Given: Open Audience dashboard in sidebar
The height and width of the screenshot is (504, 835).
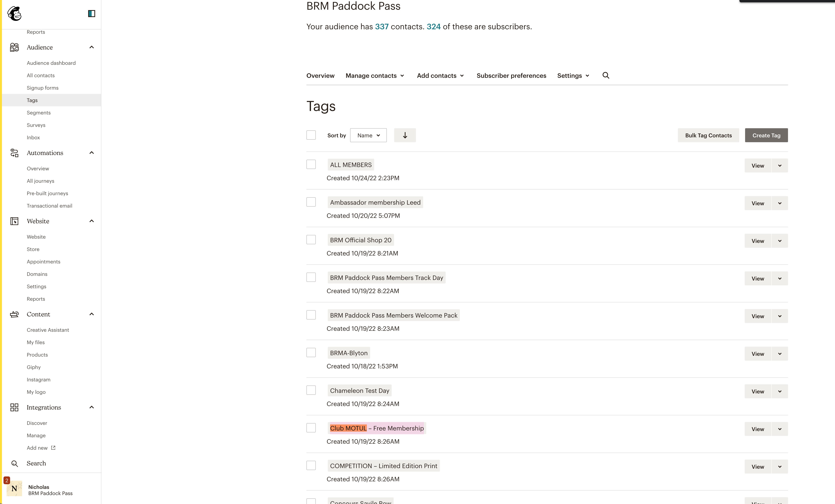Looking at the screenshot, I should pyautogui.click(x=51, y=63).
